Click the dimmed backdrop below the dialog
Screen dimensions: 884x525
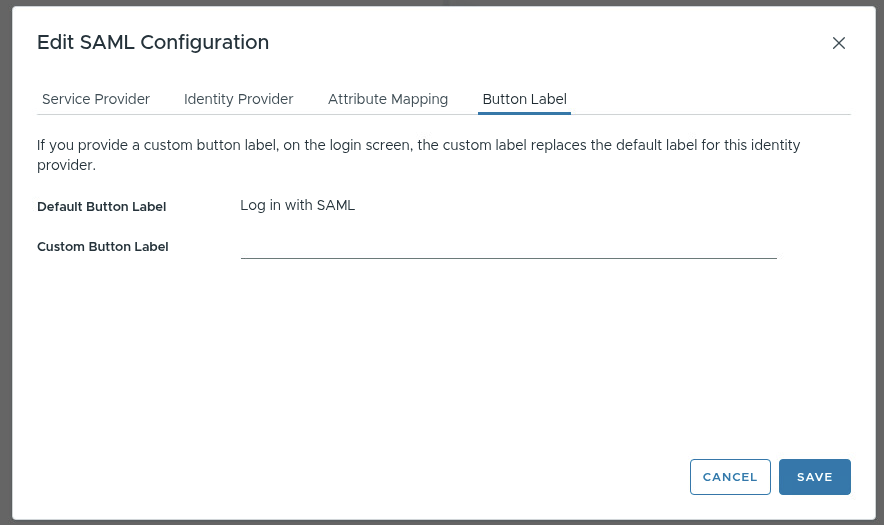440,522
